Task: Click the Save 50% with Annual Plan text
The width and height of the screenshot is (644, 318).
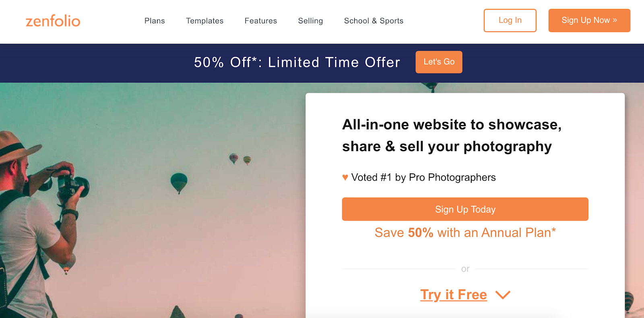Action: tap(465, 233)
